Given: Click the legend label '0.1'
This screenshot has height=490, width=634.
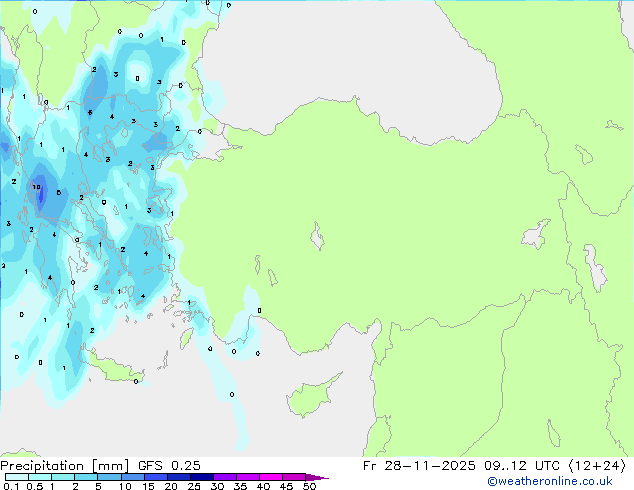Looking at the screenshot, I should 11,486.
